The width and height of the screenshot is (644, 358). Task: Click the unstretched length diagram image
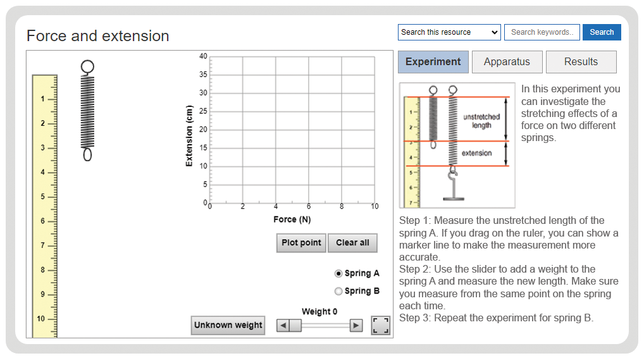click(457, 145)
